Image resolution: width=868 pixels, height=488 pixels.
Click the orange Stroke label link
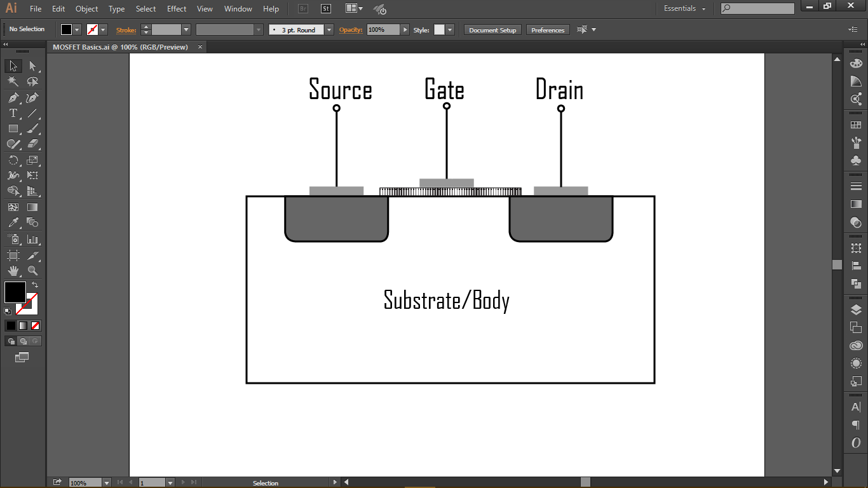[x=126, y=30]
